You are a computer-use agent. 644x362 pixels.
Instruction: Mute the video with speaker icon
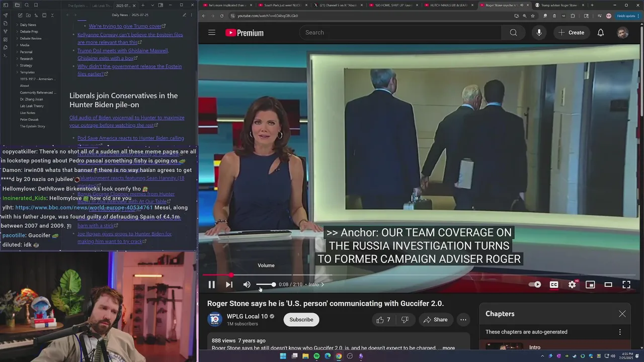click(247, 285)
